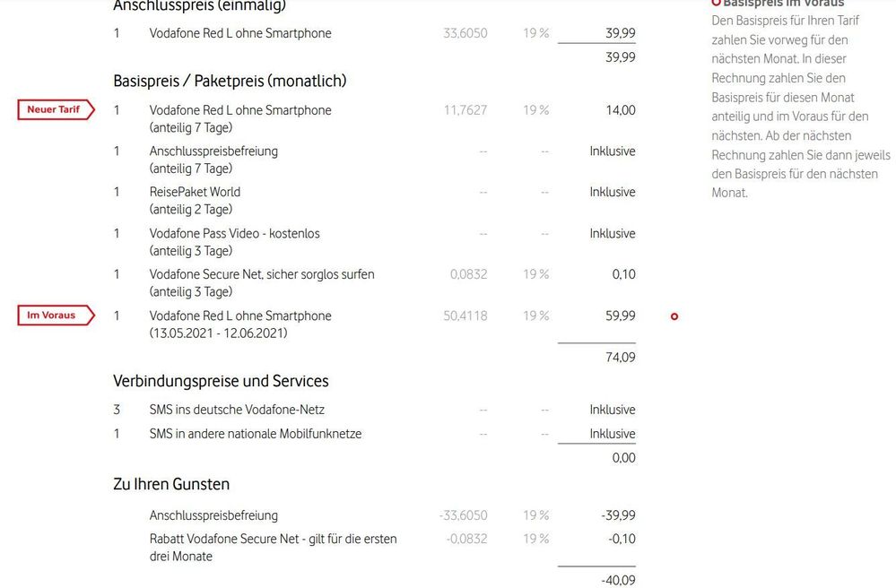896x588 pixels.
Task: Click the red circle before the sidebar heading
Action: [x=716, y=4]
